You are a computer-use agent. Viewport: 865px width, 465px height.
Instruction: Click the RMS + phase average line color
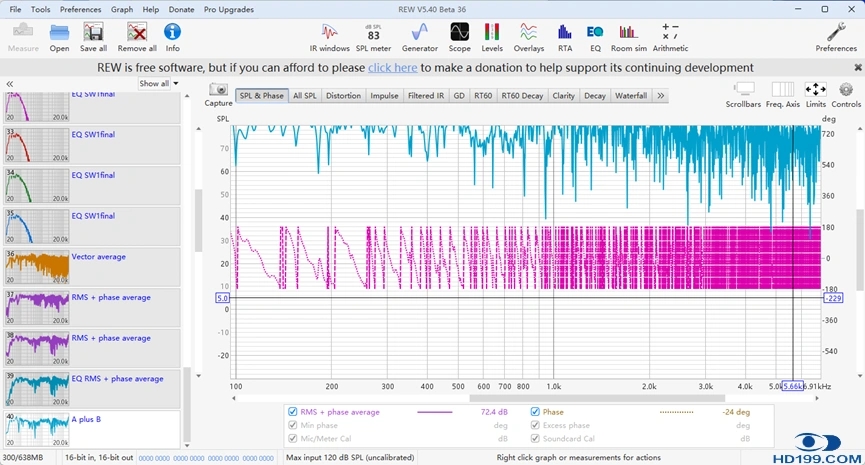coord(435,412)
